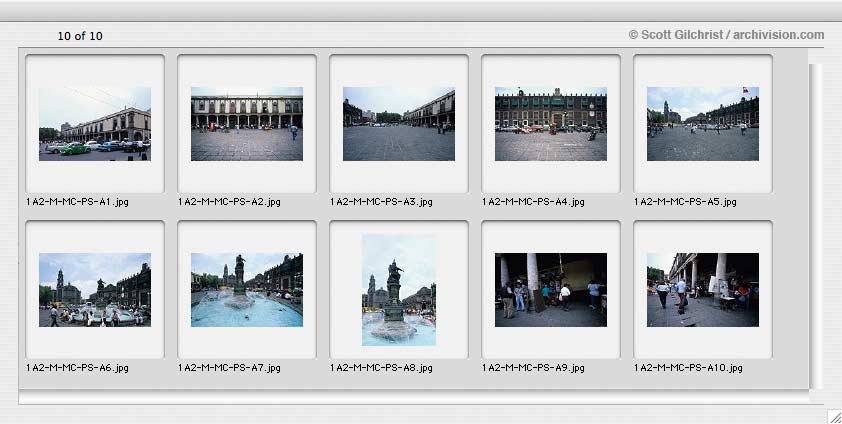Image resolution: width=842 pixels, height=424 pixels.
Task: Click filename 1A2-M-MC-PS-A2.jpg
Action: coord(229,202)
